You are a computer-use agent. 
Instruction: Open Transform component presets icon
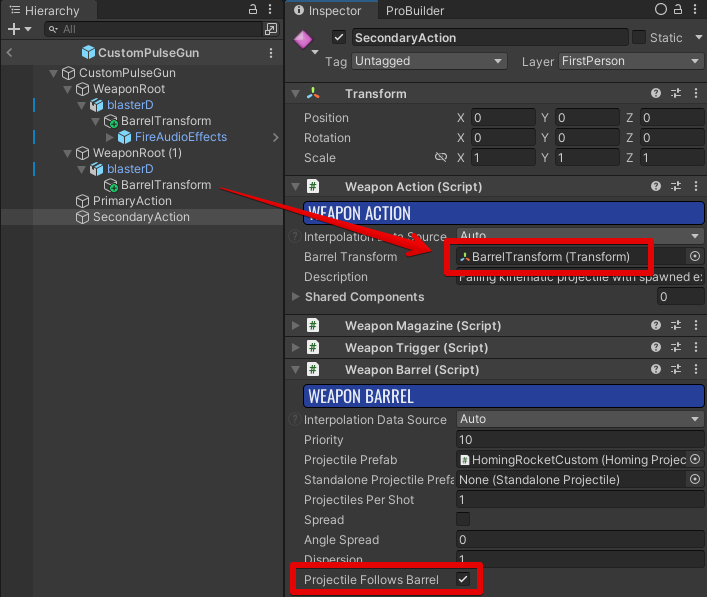pyautogui.click(x=676, y=93)
